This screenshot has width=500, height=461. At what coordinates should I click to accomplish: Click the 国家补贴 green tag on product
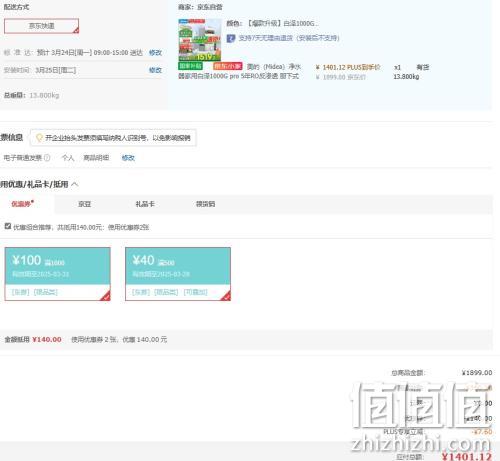(x=190, y=66)
